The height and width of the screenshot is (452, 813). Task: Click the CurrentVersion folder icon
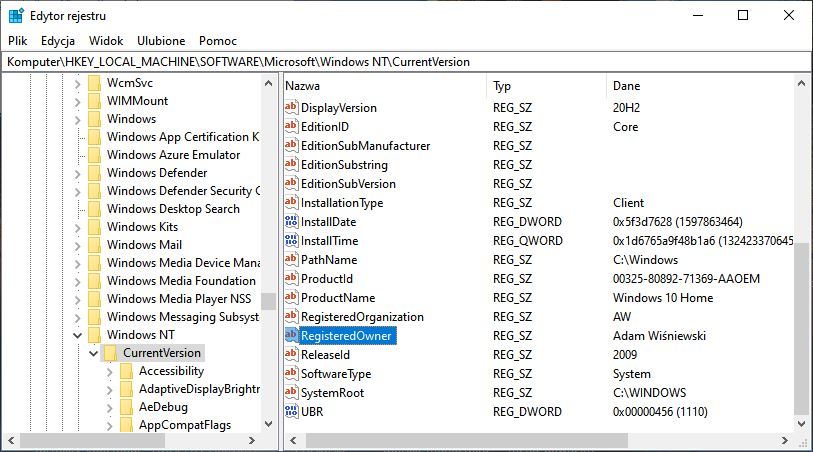pyautogui.click(x=111, y=353)
